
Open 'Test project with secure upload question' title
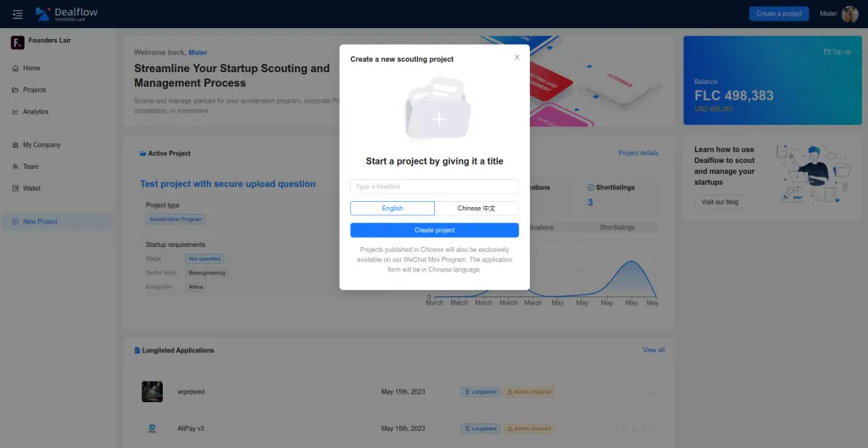point(227,183)
